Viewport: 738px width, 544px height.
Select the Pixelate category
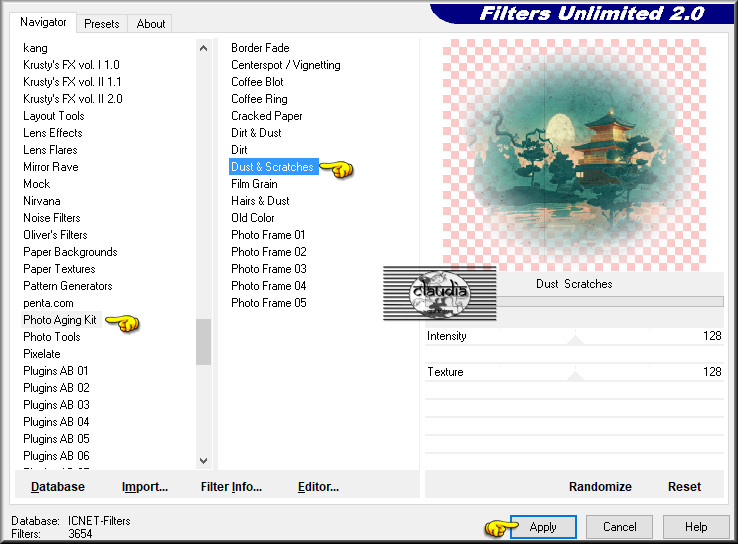(x=42, y=354)
